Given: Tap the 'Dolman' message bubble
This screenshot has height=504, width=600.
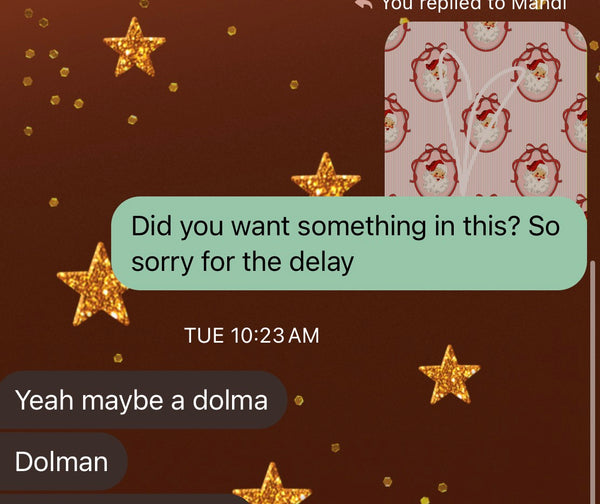Looking at the screenshot, I should [x=63, y=462].
